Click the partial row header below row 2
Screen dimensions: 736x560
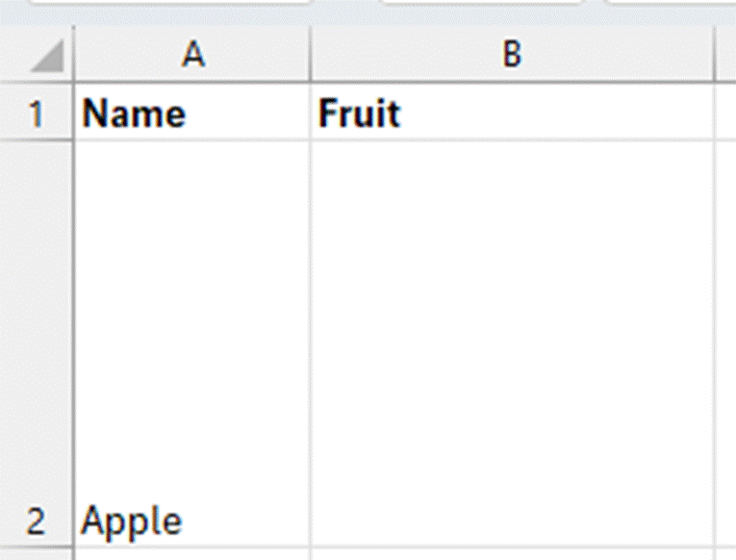tap(37, 554)
